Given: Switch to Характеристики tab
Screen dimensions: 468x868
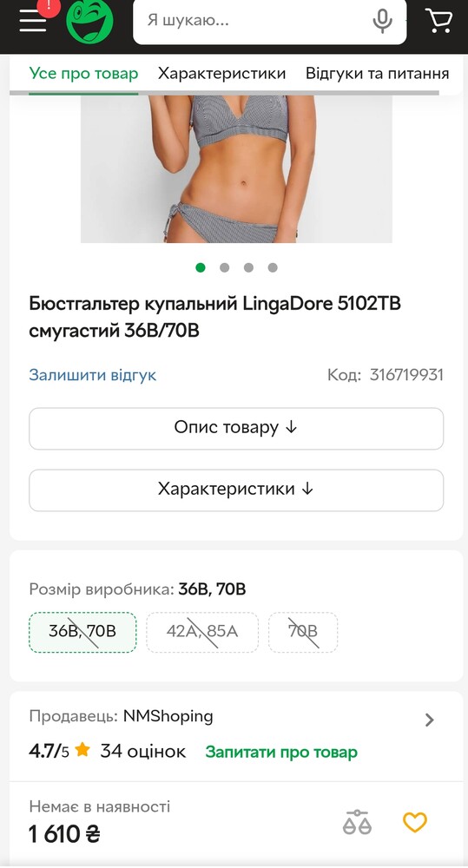Looking at the screenshot, I should click(x=221, y=74).
